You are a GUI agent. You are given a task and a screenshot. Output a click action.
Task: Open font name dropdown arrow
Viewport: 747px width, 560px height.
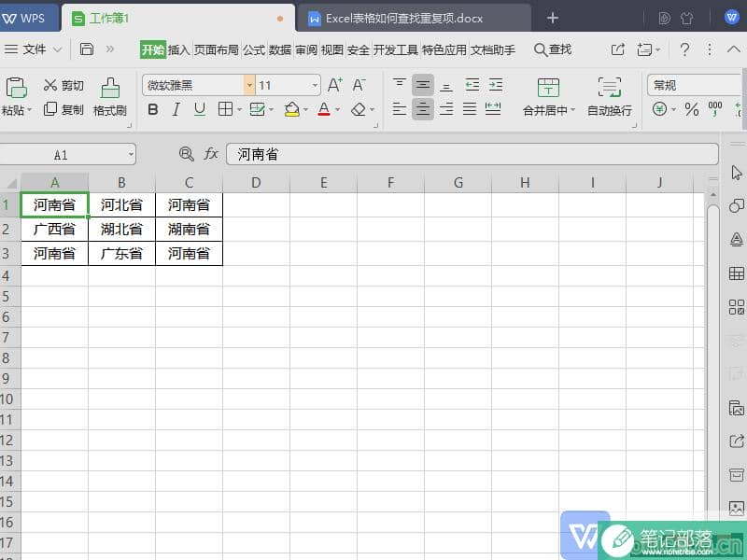[x=249, y=85]
